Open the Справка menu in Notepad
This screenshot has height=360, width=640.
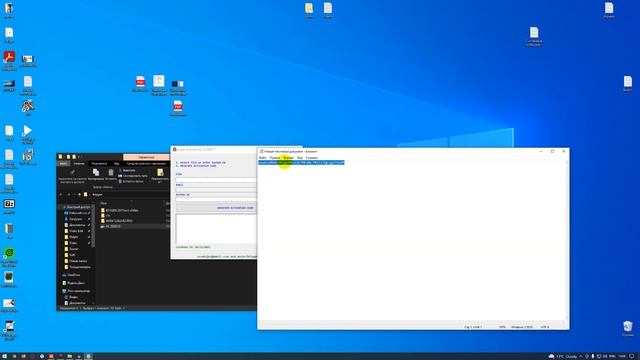312,158
